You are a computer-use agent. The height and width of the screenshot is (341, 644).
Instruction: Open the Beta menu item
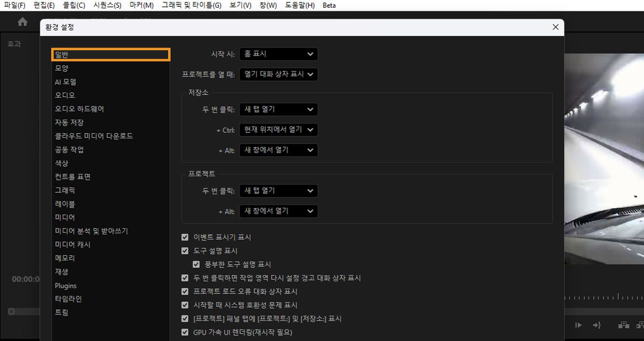point(328,5)
